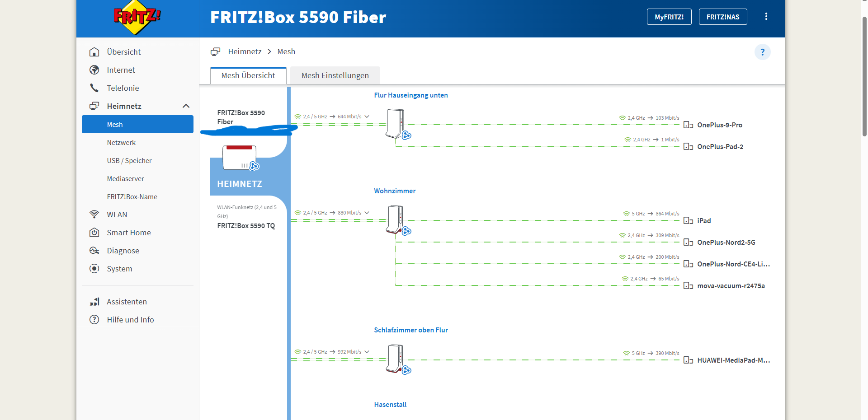The image size is (868, 420).
Task: Open Mediaserver in the sidebar
Action: (126, 179)
